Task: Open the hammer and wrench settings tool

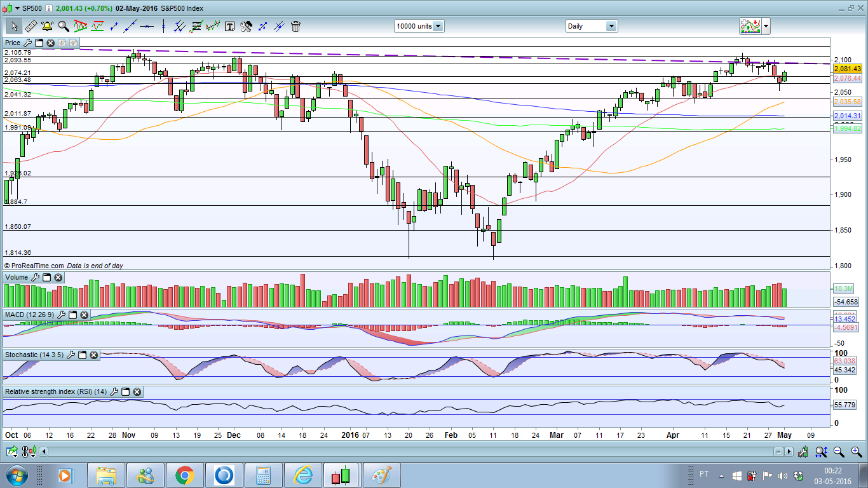Action: 246,26
